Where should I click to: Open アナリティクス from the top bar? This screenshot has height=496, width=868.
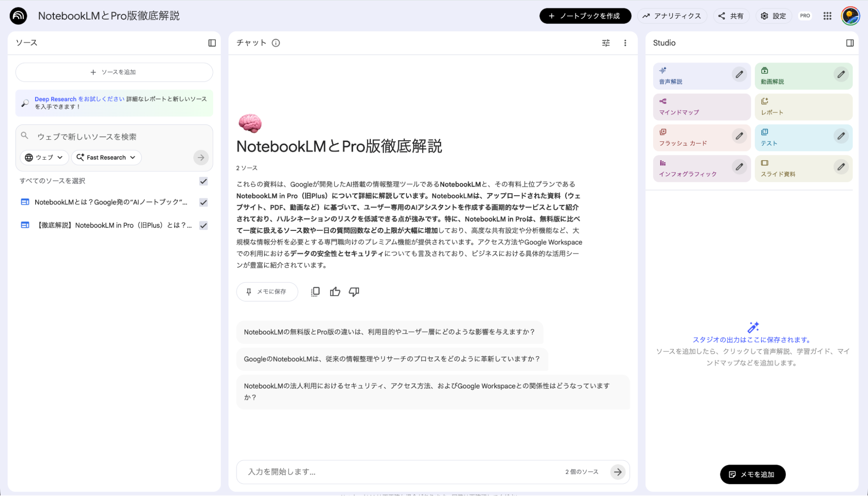[672, 16]
